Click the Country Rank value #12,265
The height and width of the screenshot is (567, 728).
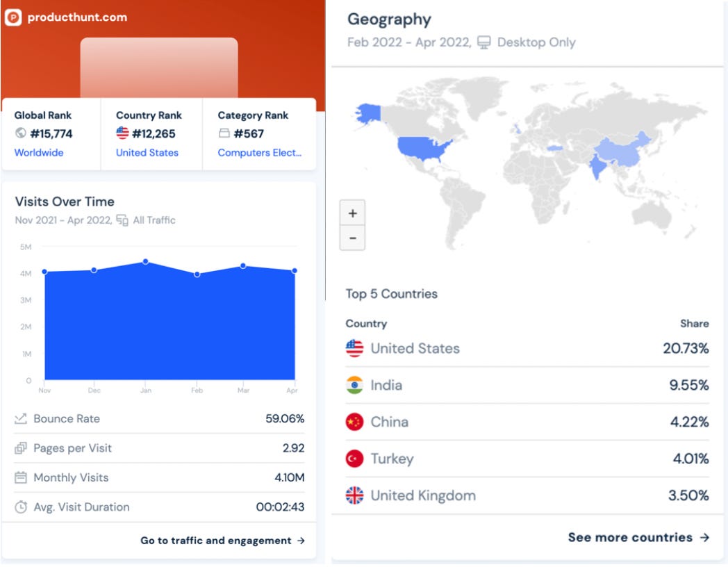[x=154, y=133]
